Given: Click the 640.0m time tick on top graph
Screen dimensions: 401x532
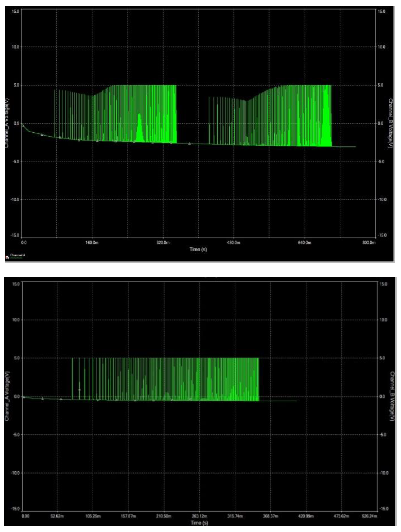Looking at the screenshot, I should click(x=304, y=242).
